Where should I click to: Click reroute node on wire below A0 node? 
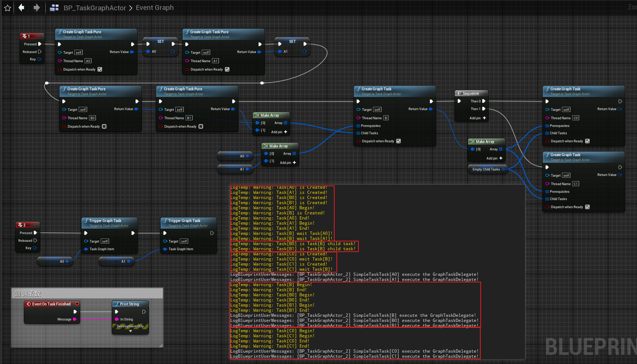pos(46,83)
